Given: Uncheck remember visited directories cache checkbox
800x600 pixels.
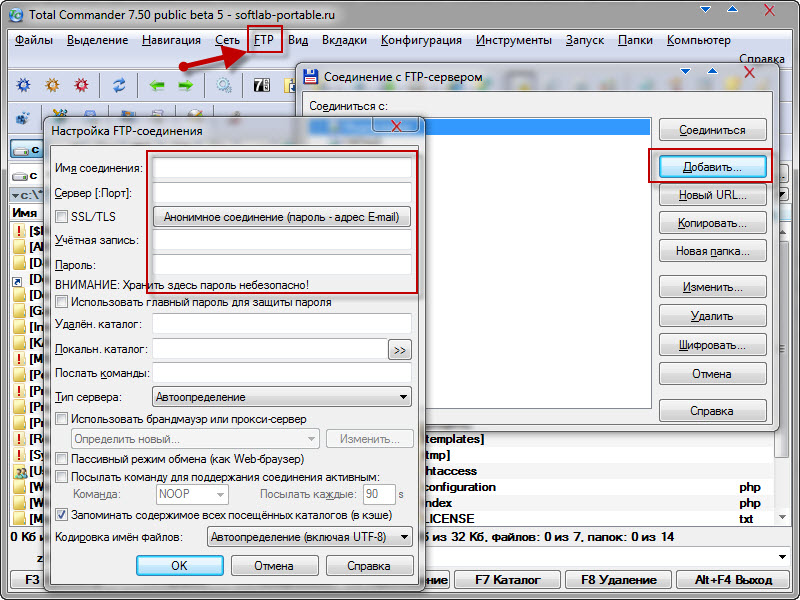Looking at the screenshot, I should point(62,514).
